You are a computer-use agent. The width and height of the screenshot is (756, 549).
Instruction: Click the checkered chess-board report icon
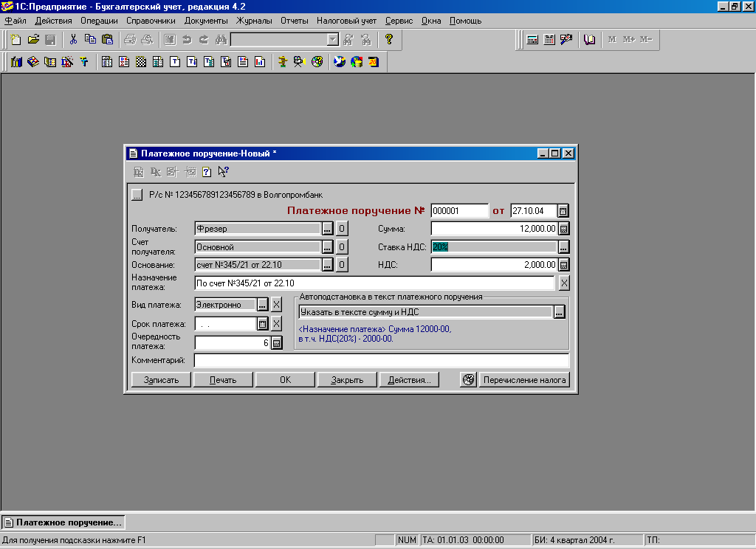(141, 62)
